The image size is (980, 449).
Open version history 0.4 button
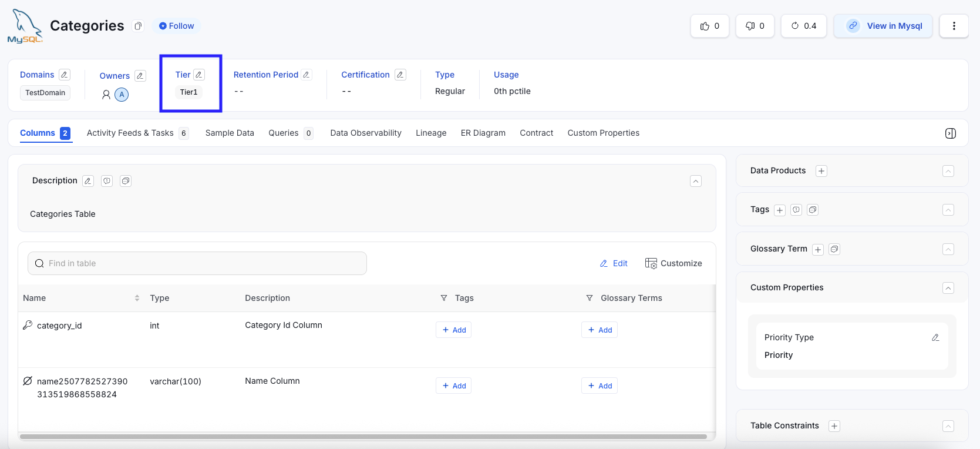click(x=804, y=26)
